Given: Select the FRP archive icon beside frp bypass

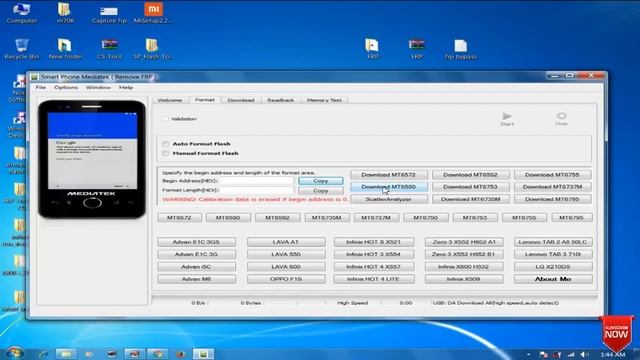Looking at the screenshot, I should [416, 49].
